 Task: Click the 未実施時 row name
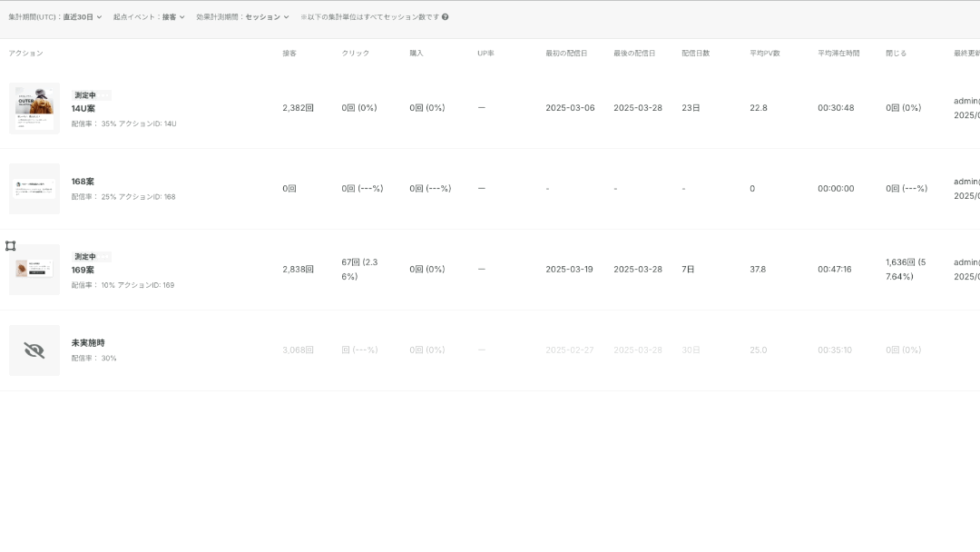coord(88,342)
